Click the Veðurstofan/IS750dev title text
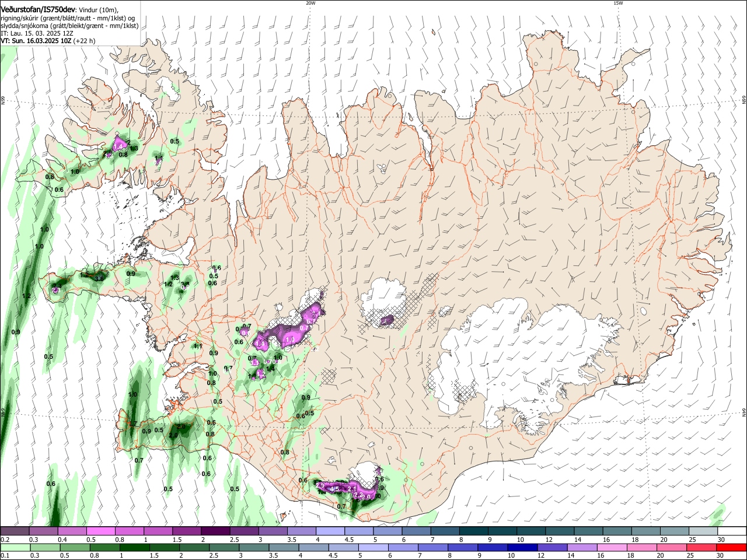Screen dimensions: 747x560 (38, 10)
